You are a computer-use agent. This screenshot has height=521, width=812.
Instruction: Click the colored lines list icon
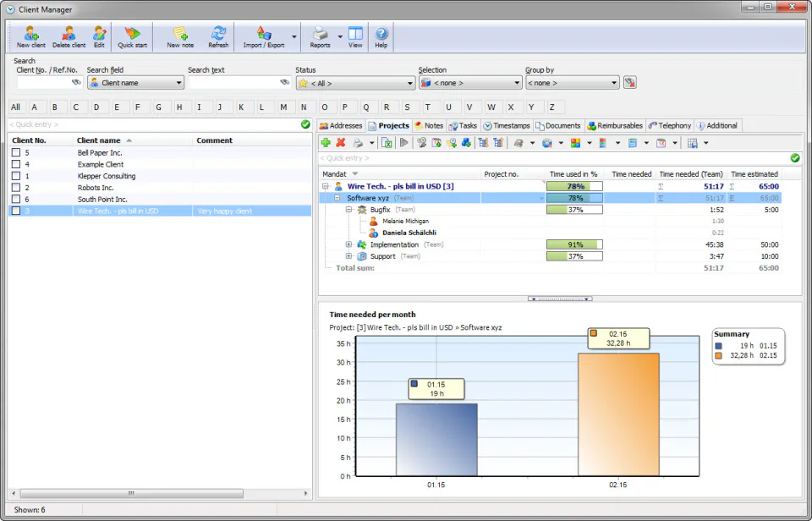tap(603, 143)
